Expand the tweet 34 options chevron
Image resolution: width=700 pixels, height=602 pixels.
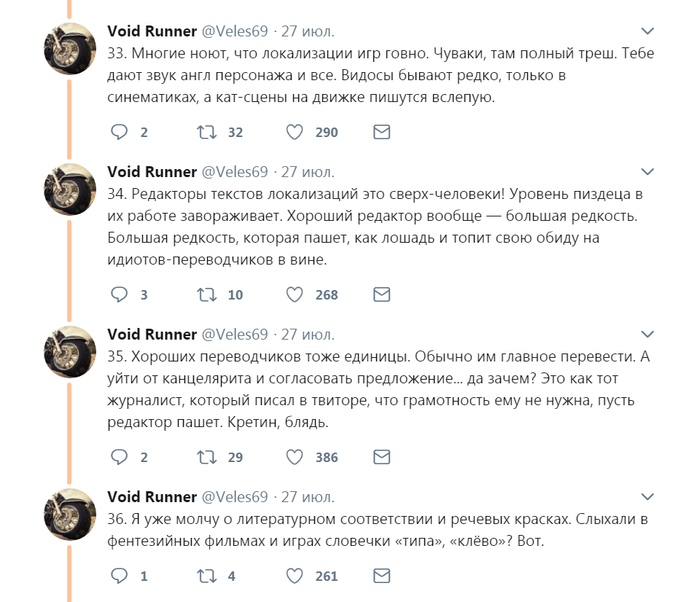click(648, 172)
